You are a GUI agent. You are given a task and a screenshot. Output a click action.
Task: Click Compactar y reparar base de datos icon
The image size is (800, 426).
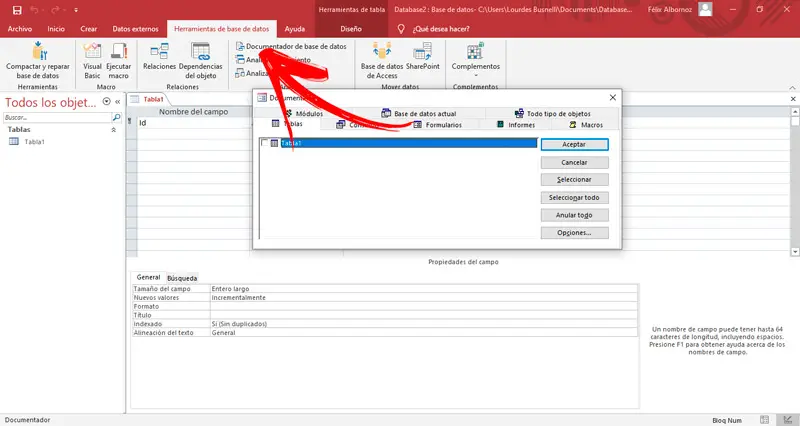click(38, 52)
